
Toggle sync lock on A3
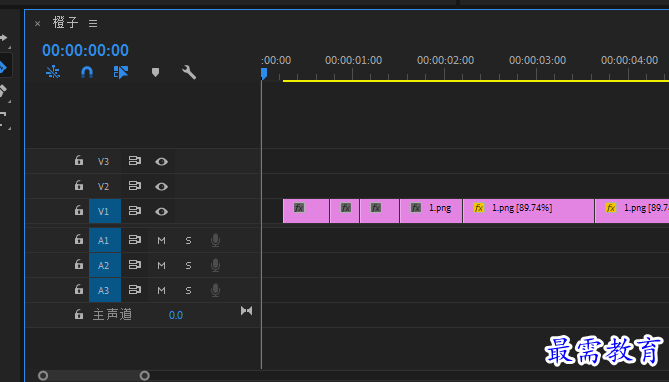(135, 289)
